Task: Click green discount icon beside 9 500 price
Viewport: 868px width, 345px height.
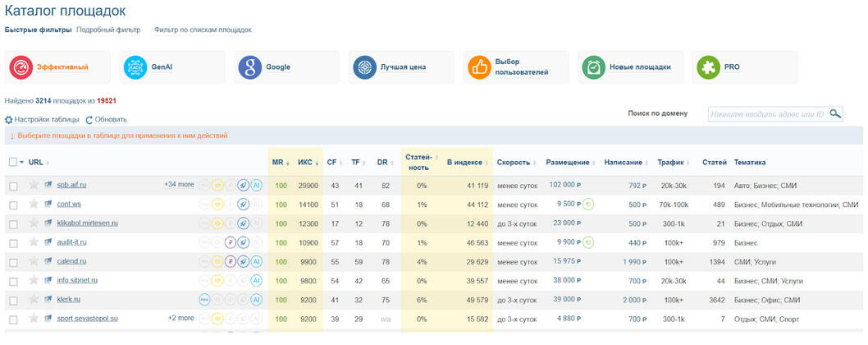Action: coord(588,205)
